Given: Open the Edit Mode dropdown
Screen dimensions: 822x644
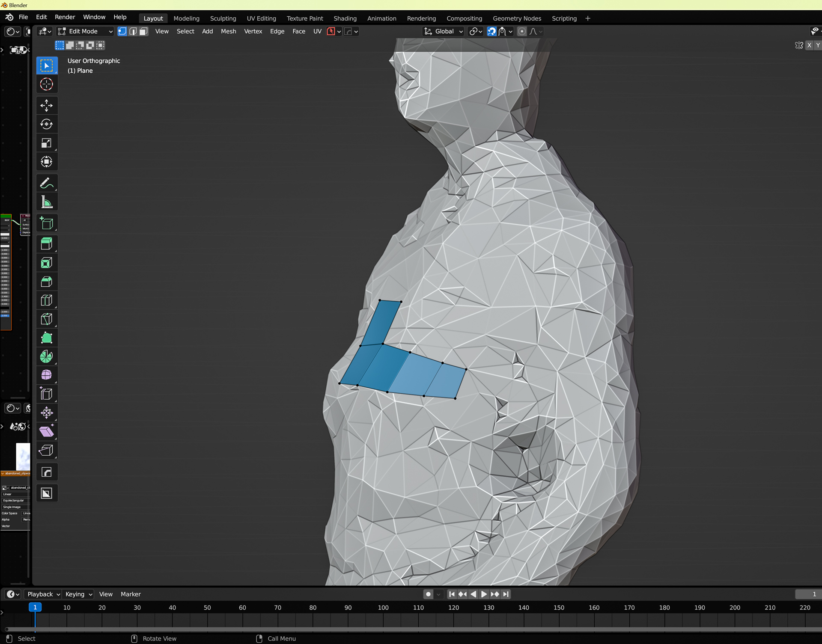Looking at the screenshot, I should click(85, 31).
